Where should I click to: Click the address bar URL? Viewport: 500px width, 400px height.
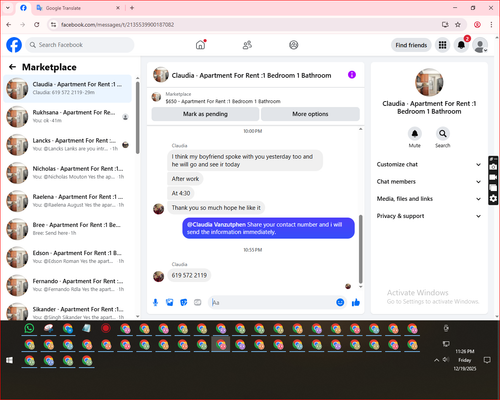tap(117, 25)
